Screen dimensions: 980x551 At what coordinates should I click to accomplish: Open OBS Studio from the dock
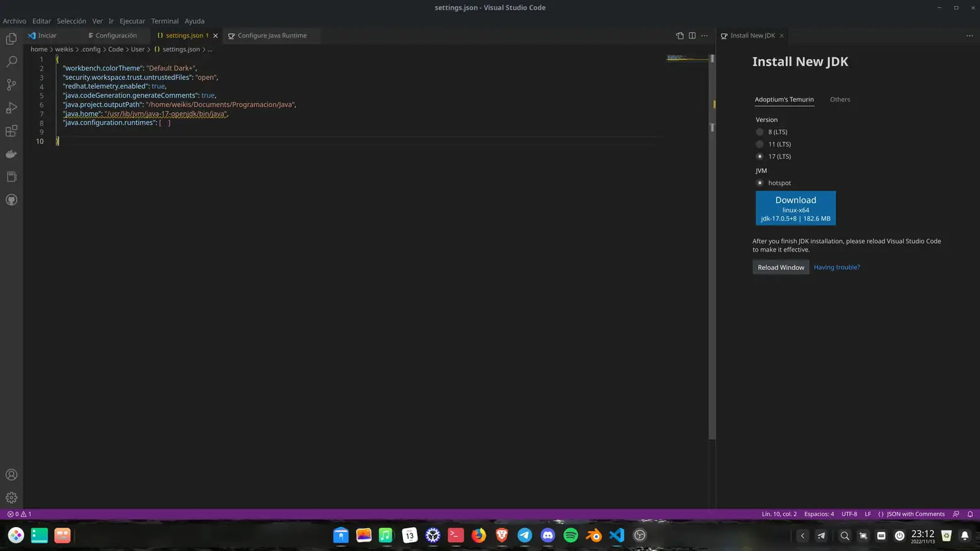639,535
